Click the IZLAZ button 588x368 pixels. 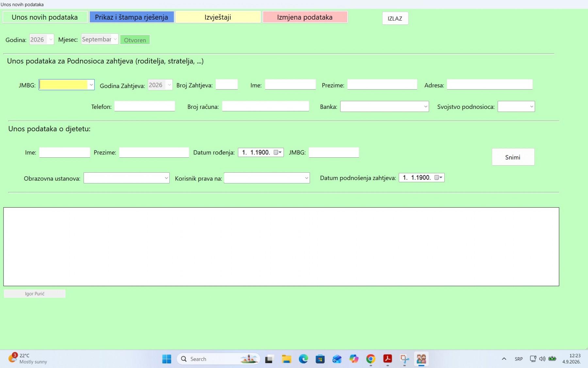pyautogui.click(x=395, y=18)
